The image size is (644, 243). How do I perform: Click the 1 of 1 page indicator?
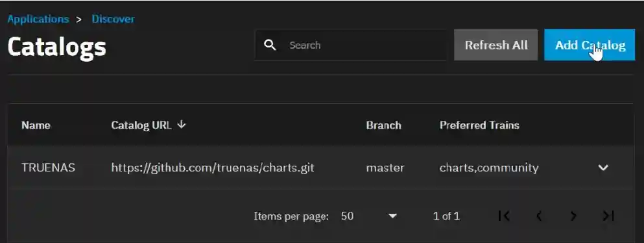pyautogui.click(x=446, y=216)
